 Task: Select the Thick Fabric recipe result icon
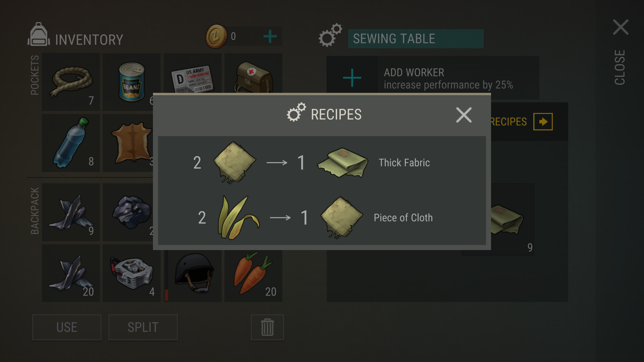pos(342,163)
